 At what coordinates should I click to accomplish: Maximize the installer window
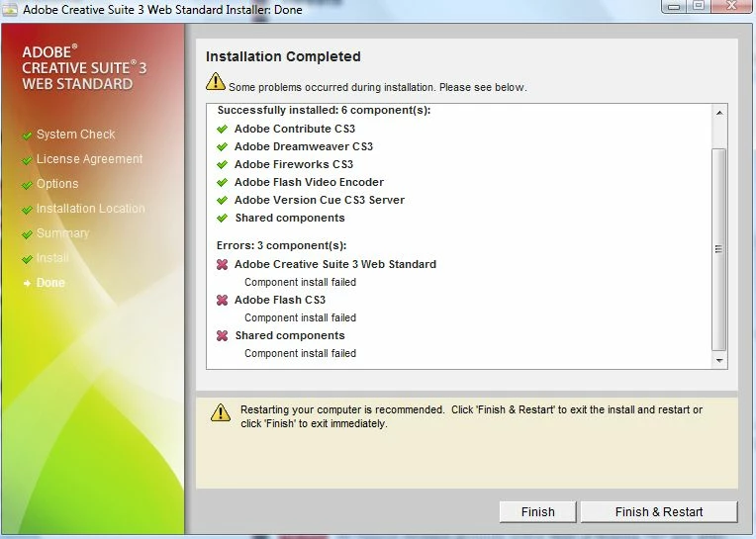[699, 6]
